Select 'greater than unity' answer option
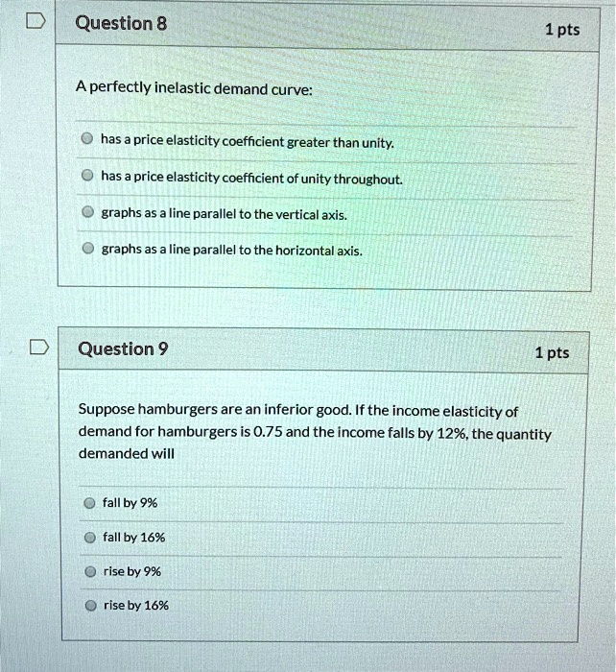616x672 pixels. [x=87, y=138]
